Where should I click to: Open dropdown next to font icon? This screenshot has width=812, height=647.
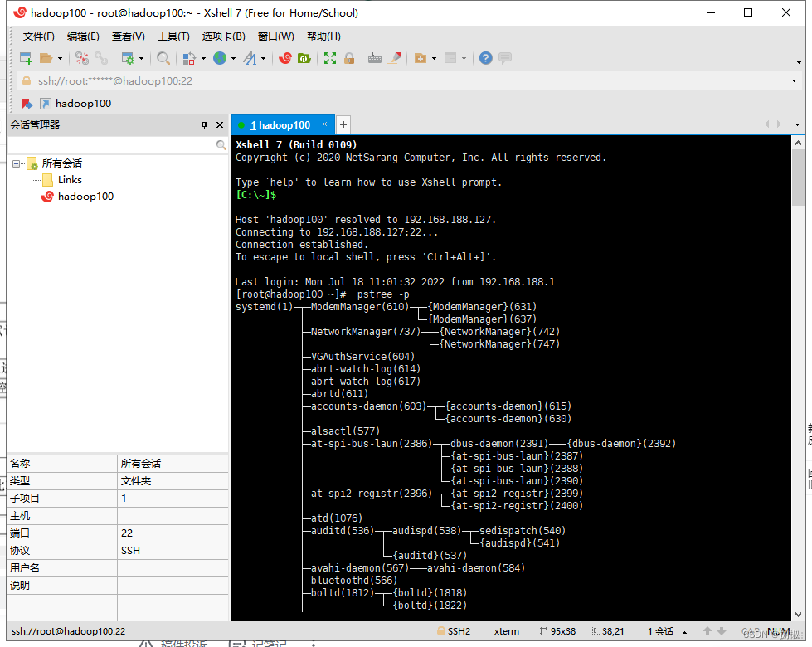tap(264, 59)
